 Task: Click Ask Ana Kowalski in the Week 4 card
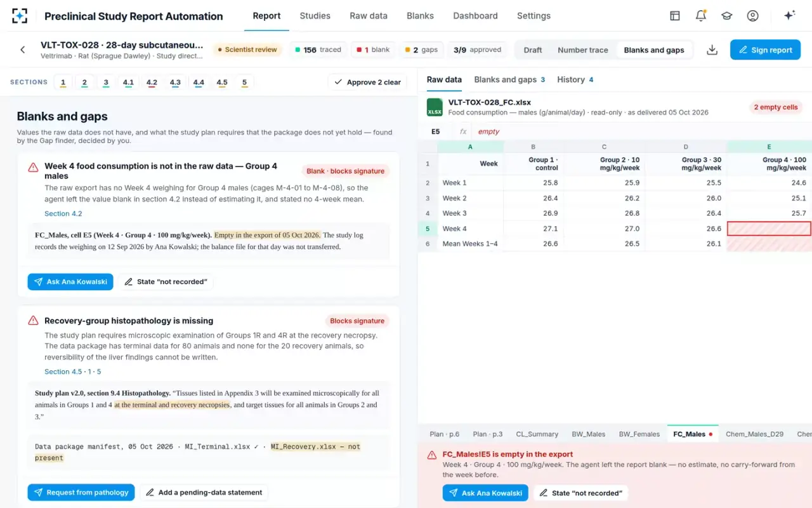click(x=70, y=282)
